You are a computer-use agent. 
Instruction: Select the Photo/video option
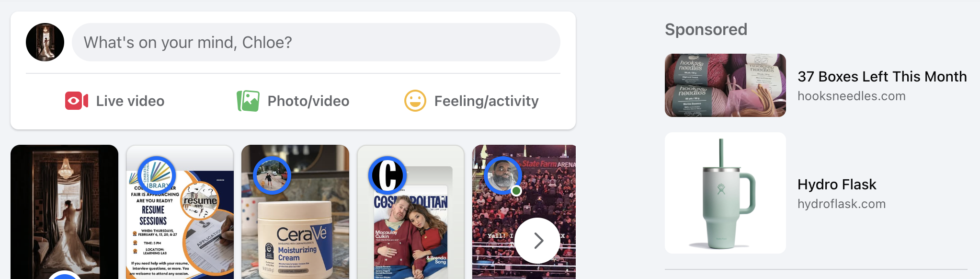293,101
